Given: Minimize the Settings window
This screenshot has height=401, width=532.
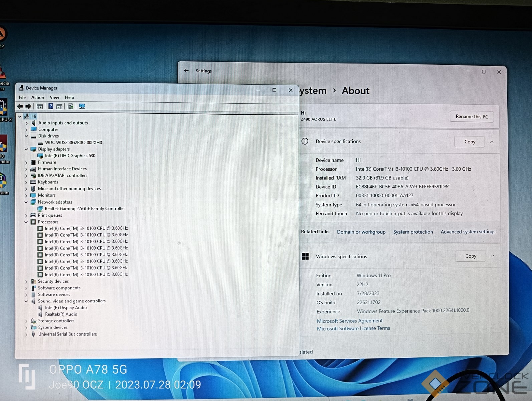Looking at the screenshot, I should pyautogui.click(x=468, y=71).
